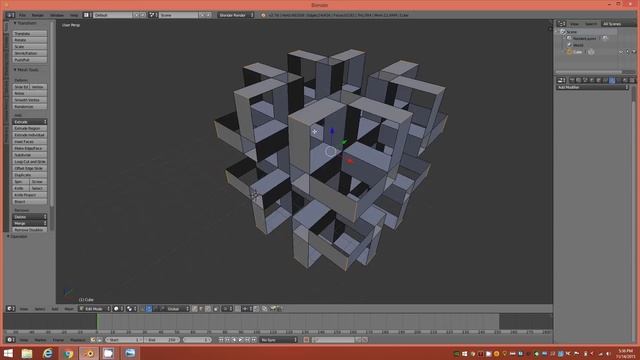Select face select mode icon
The width and height of the screenshot is (640, 360).
[x=208, y=309]
